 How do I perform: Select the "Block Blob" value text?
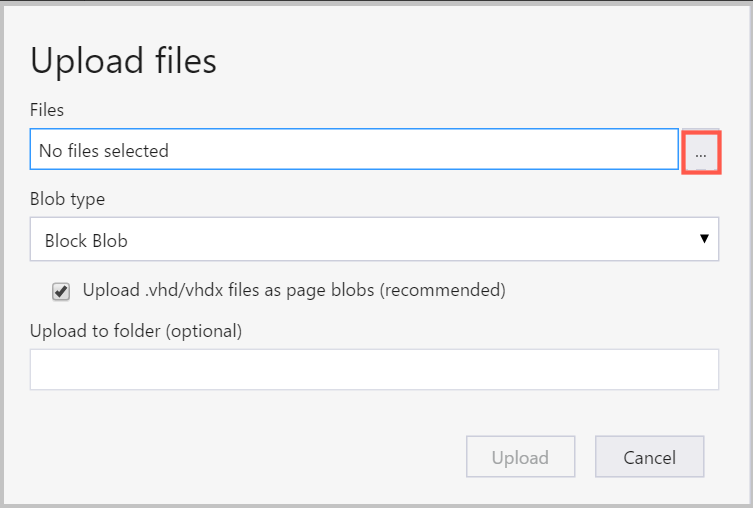point(86,241)
